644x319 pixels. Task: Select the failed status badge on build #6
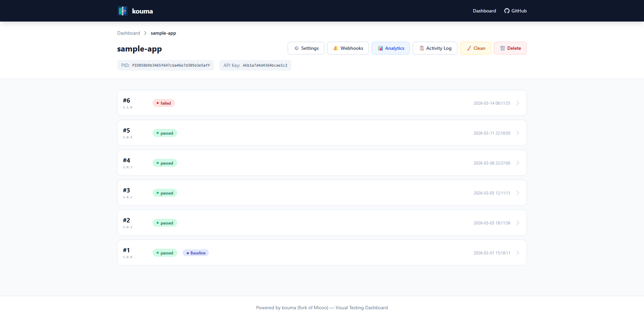pyautogui.click(x=164, y=103)
